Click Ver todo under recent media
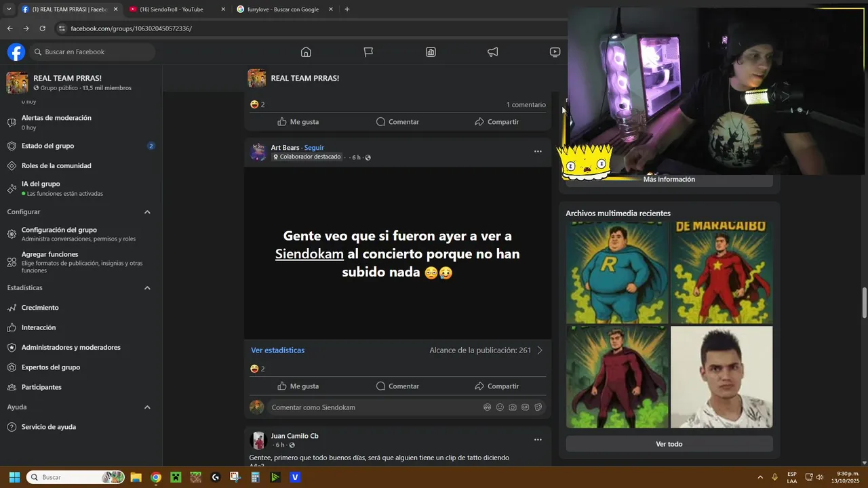The height and width of the screenshot is (488, 868). coord(669,444)
